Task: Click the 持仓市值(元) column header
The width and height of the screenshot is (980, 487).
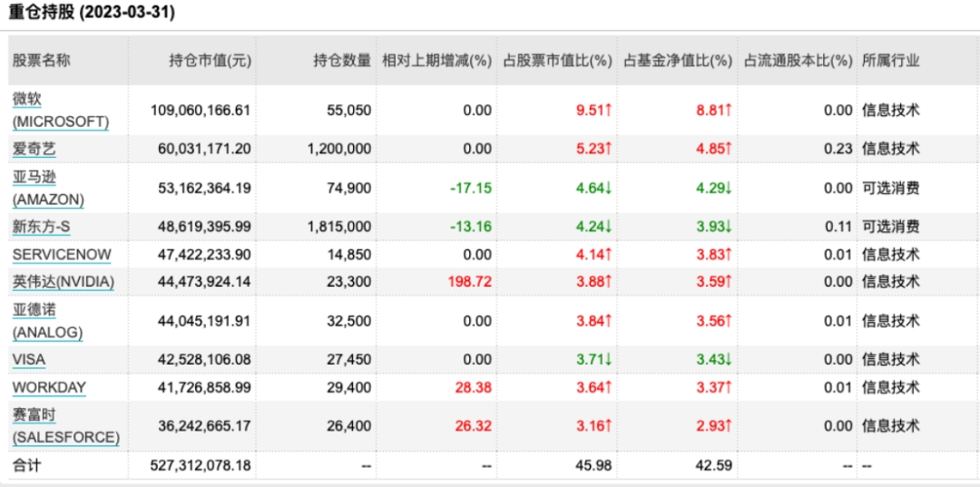Action: (210, 61)
